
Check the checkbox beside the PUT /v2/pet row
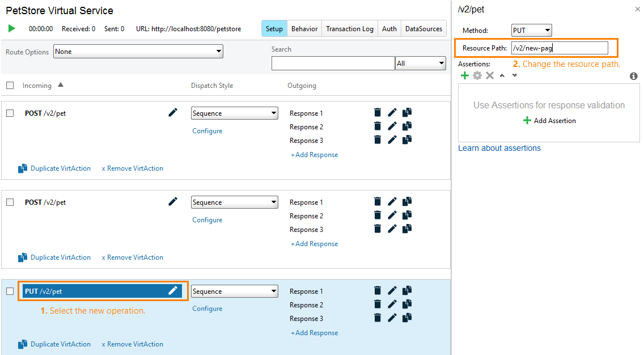(x=10, y=291)
